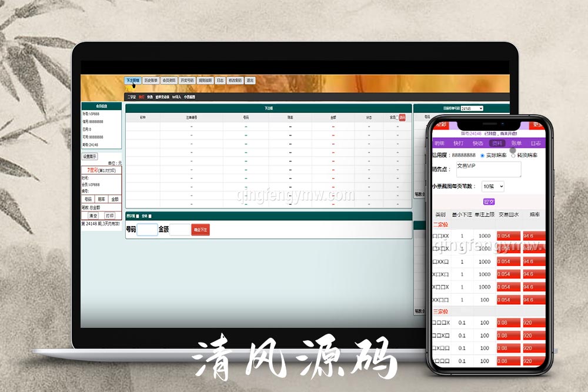Click the 0.08 rebate field for 口口口X
The height and width of the screenshot is (392, 588).
coord(509,323)
